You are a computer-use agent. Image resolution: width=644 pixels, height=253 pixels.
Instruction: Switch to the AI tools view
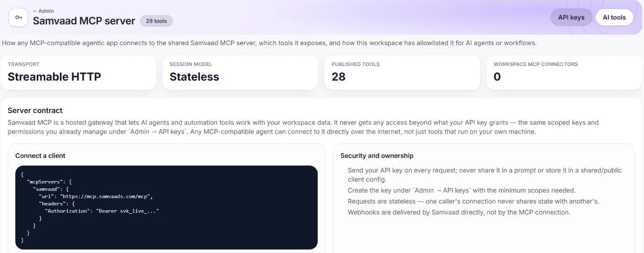tap(614, 17)
